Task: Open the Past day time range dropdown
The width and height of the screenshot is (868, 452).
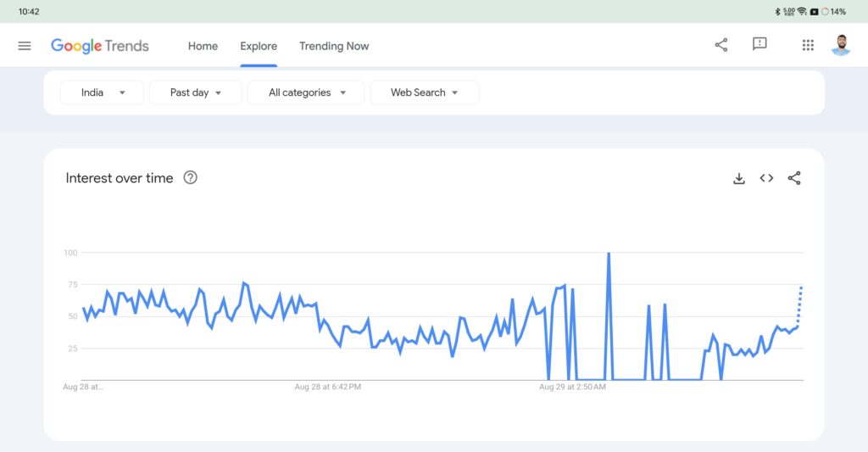Action: tap(195, 92)
